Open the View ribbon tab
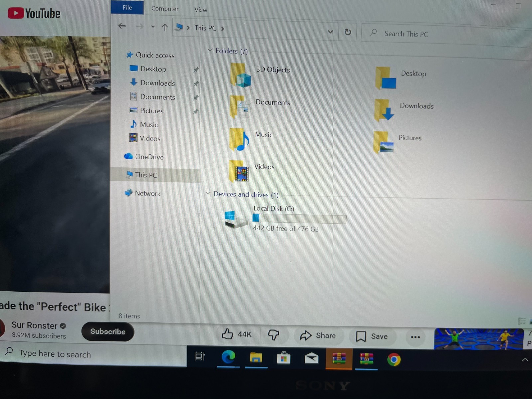Screen dimensions: 532x399 (201, 10)
